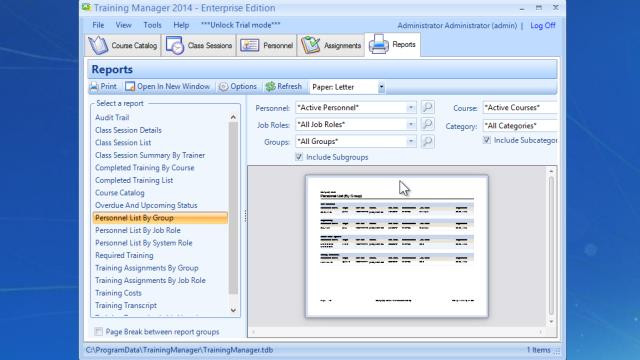Click the Personnel card icon
Image resolution: width=640 pixels, height=360 pixels.
tap(249, 45)
